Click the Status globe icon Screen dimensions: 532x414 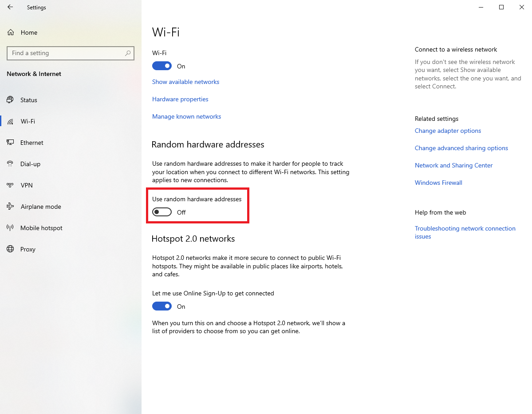tap(11, 100)
